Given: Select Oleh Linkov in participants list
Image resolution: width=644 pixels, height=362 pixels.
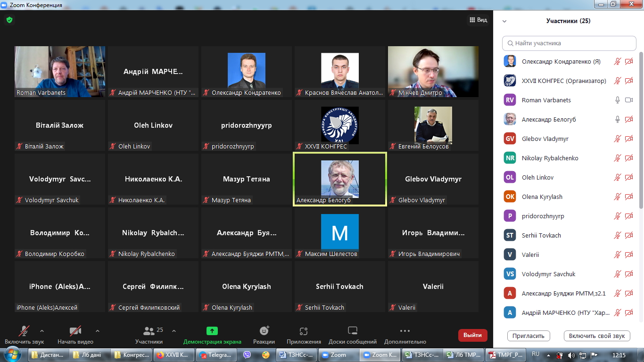Looking at the screenshot, I should [x=537, y=177].
